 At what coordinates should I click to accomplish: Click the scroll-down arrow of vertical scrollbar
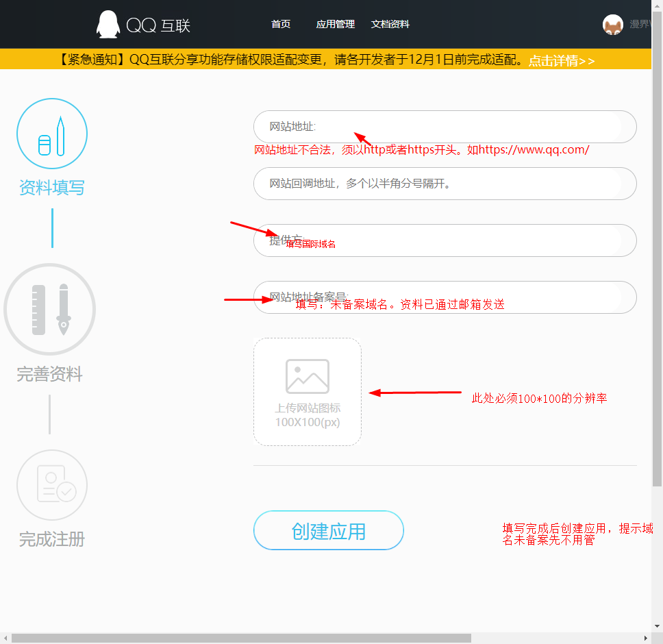tap(657, 626)
